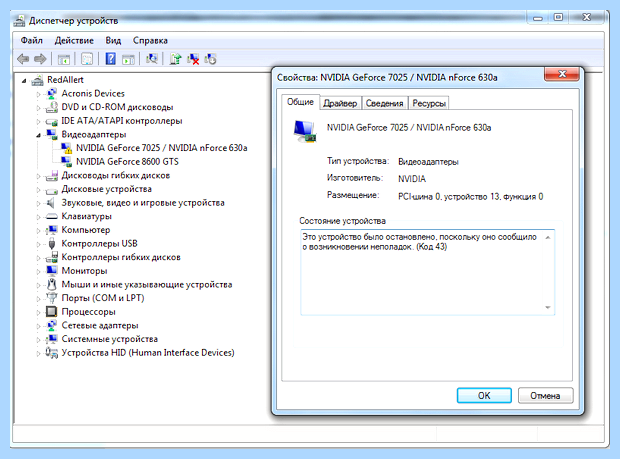Minimize the Диспетчер устройств window
Viewport: 620px width, 459px height.
coord(538,18)
